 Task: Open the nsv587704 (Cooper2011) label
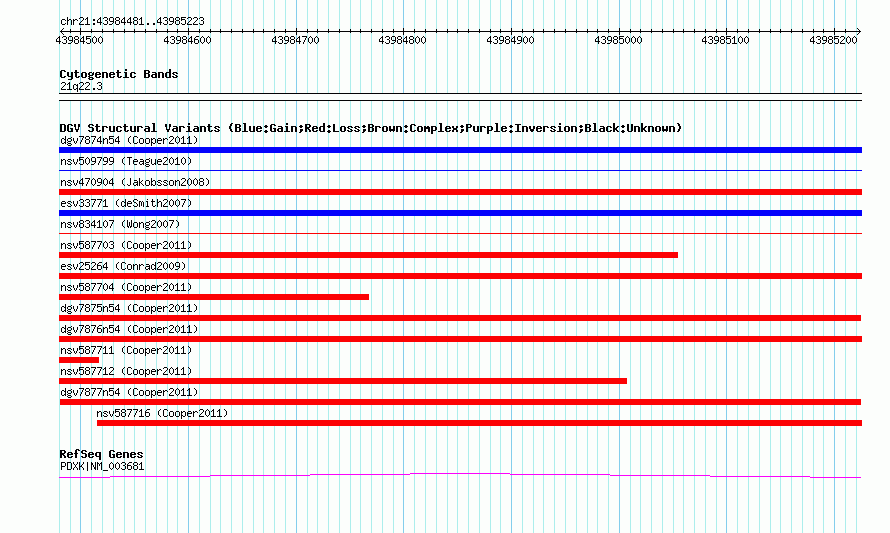[126, 287]
